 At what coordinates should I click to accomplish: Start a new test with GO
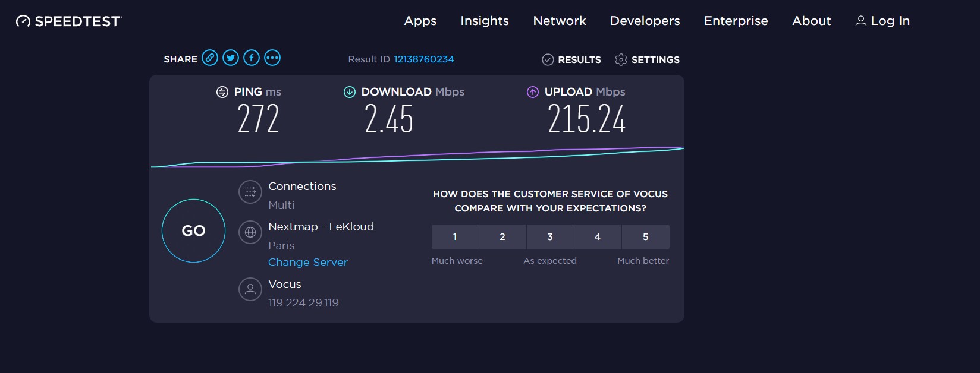point(193,230)
